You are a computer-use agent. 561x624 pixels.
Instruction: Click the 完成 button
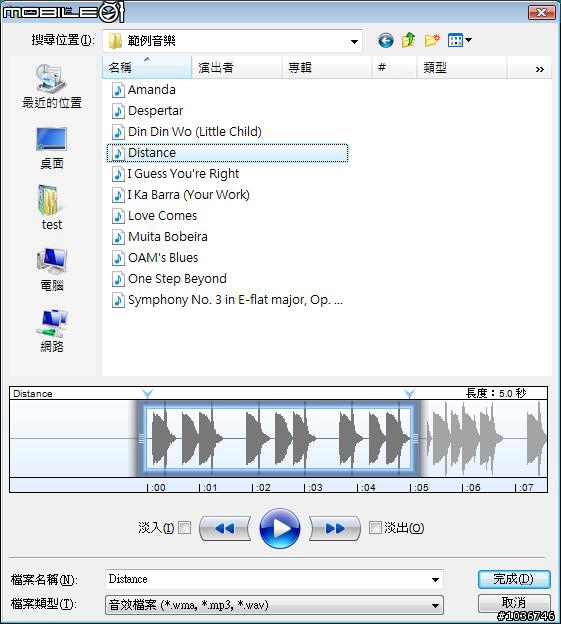[514, 579]
